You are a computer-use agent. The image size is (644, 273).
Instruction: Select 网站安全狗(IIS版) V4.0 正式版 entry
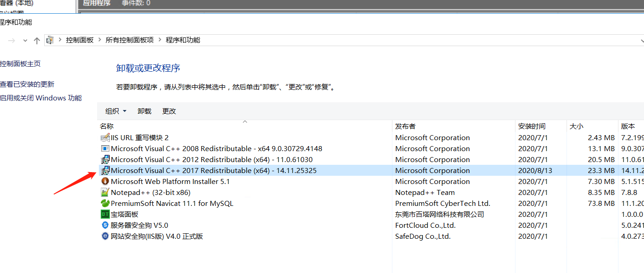pyautogui.click(x=157, y=236)
